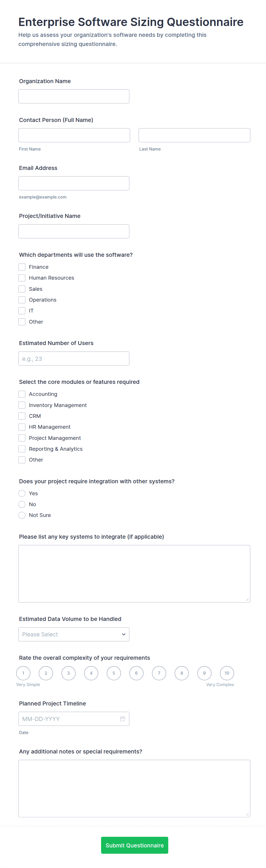Viewport: 266px width, 868px height.
Task: Pick complexity rating 10 Very Complex
Action: [x=227, y=673]
